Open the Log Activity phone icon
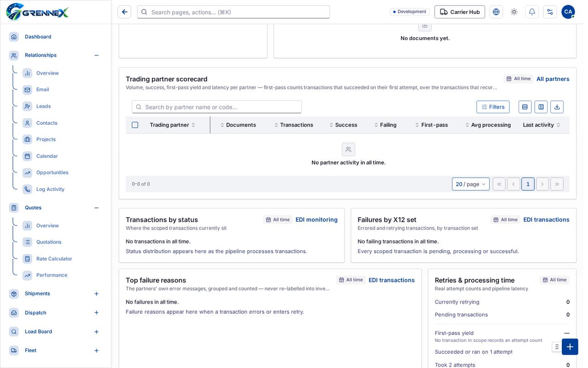The image size is (588, 368). [28, 190]
